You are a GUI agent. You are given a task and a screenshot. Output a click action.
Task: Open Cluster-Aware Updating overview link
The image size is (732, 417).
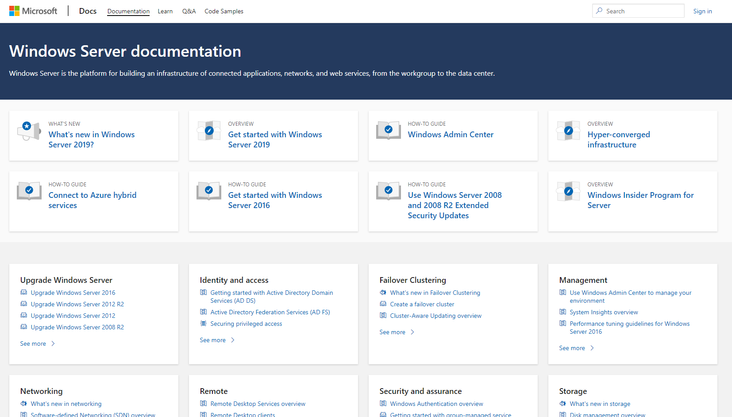pyautogui.click(x=436, y=316)
